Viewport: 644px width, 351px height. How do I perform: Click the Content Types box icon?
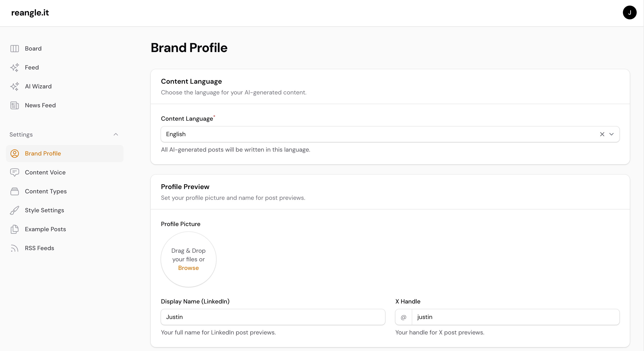14,191
